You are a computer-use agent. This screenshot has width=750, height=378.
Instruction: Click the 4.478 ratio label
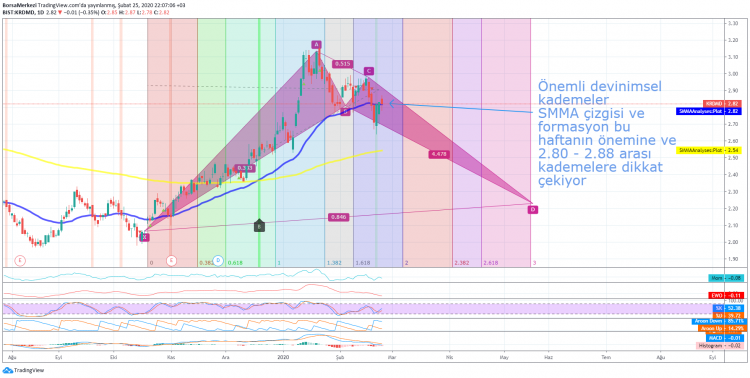point(438,154)
